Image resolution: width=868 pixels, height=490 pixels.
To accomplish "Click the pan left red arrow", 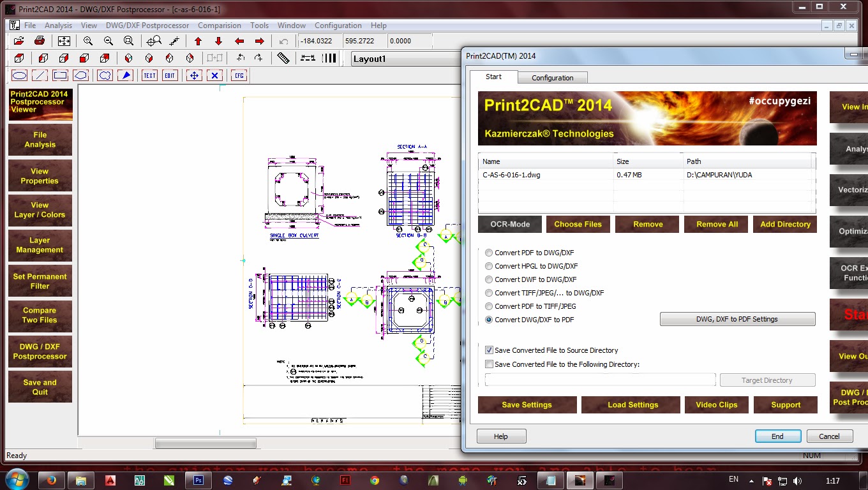I will (239, 41).
